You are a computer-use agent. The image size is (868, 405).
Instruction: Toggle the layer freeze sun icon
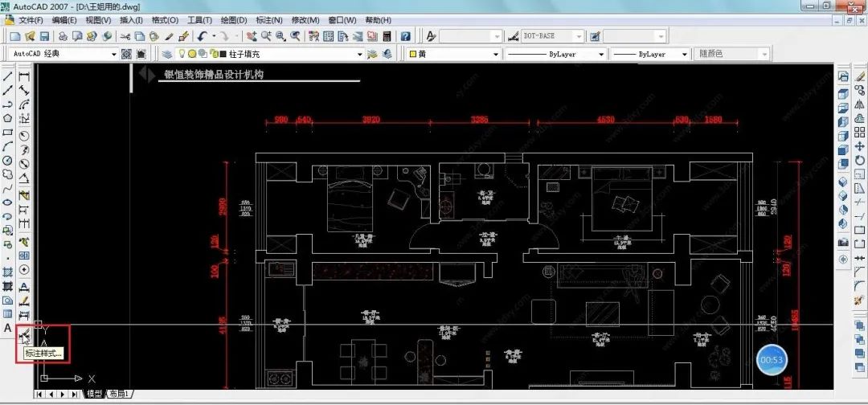pyautogui.click(x=192, y=54)
